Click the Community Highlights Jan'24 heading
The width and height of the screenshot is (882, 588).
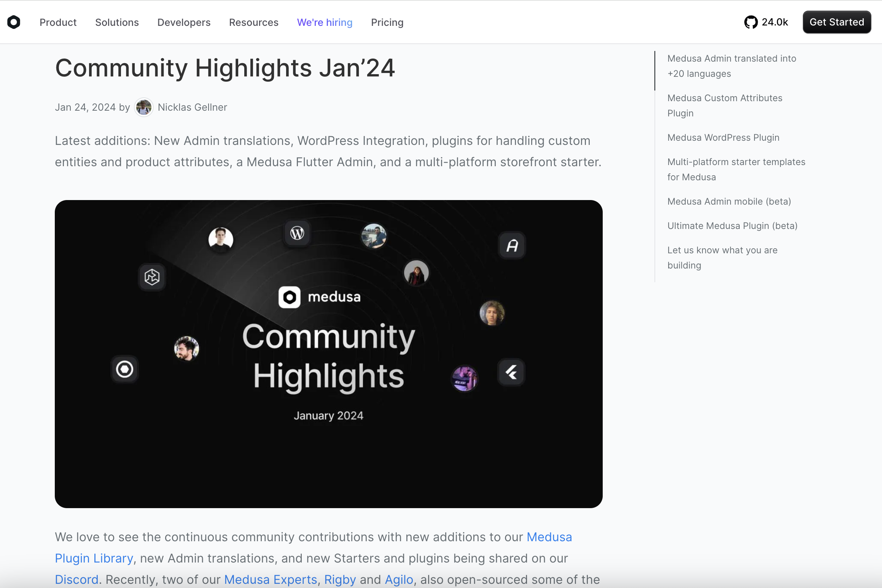(x=225, y=68)
